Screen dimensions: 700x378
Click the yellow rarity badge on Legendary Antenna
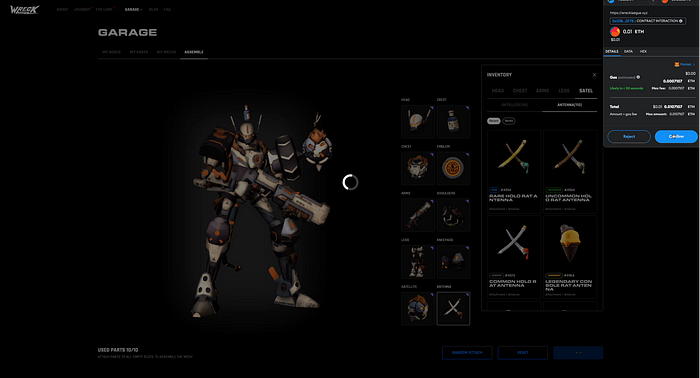554,275
